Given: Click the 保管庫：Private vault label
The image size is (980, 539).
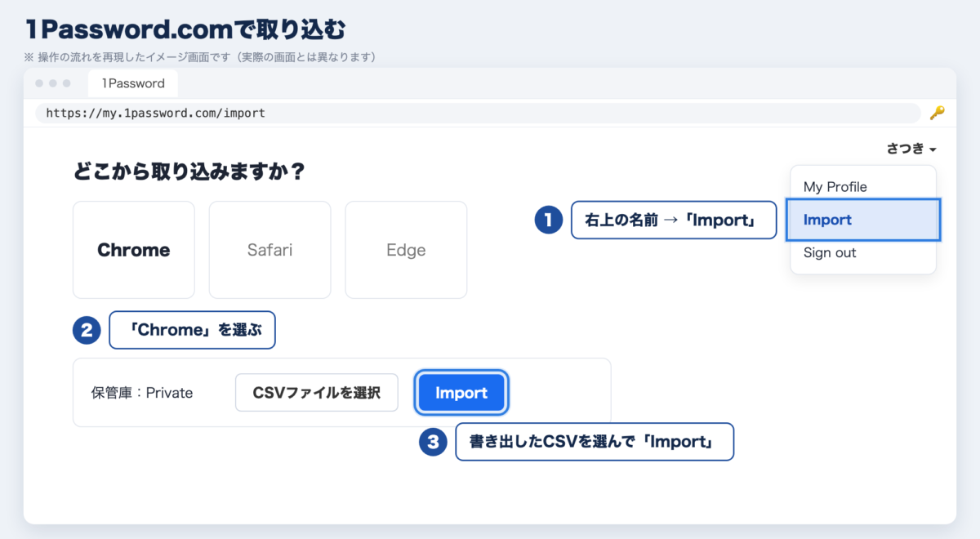Looking at the screenshot, I should 142,393.
